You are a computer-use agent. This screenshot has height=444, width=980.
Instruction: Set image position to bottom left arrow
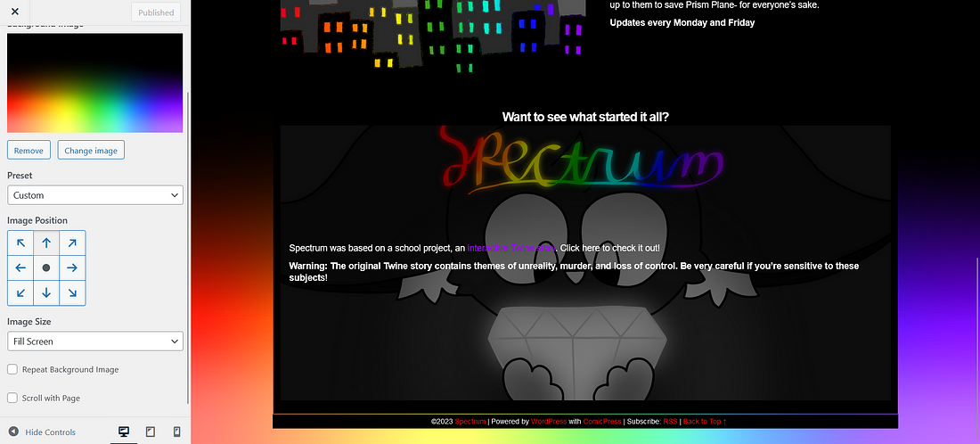[20, 292]
